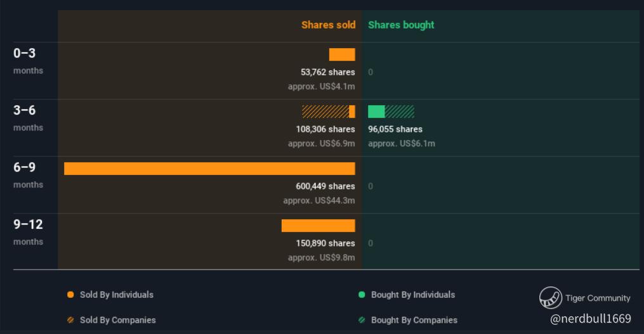Toggle the Bought By Individuals legend label

click(412, 295)
